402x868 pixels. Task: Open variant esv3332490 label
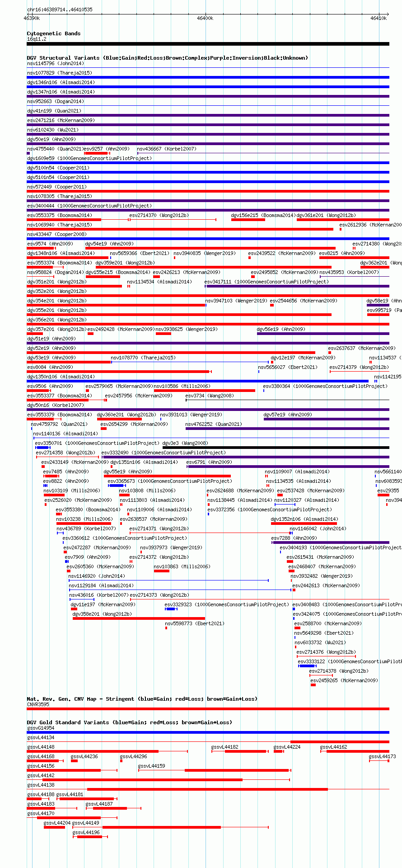tap(164, 453)
